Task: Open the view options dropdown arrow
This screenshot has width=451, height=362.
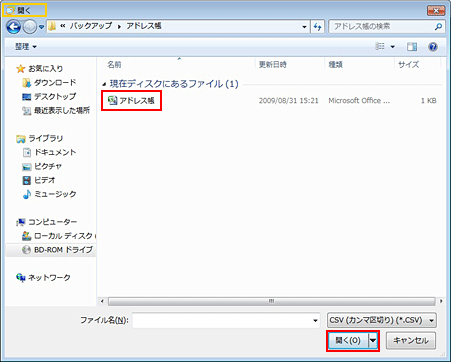Action: (393, 47)
